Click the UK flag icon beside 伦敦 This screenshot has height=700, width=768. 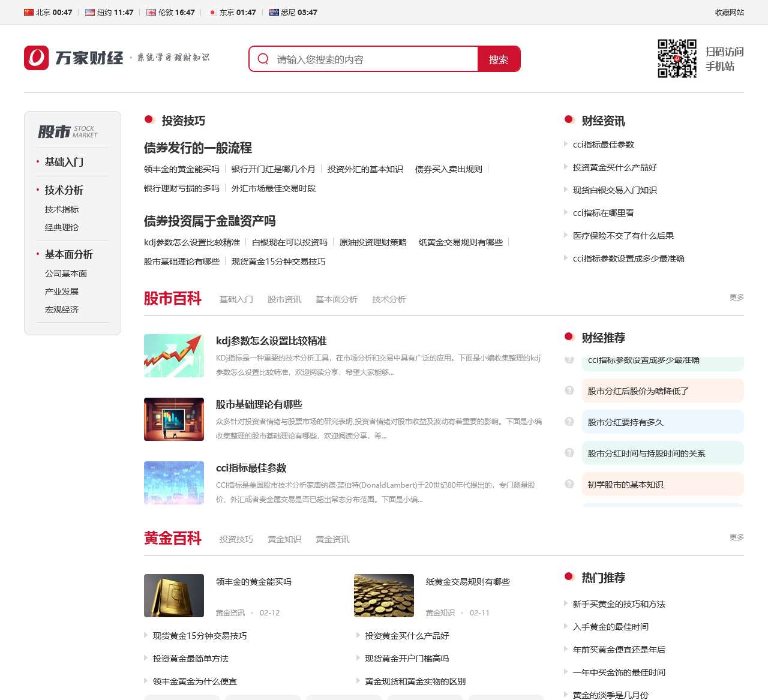click(x=151, y=12)
